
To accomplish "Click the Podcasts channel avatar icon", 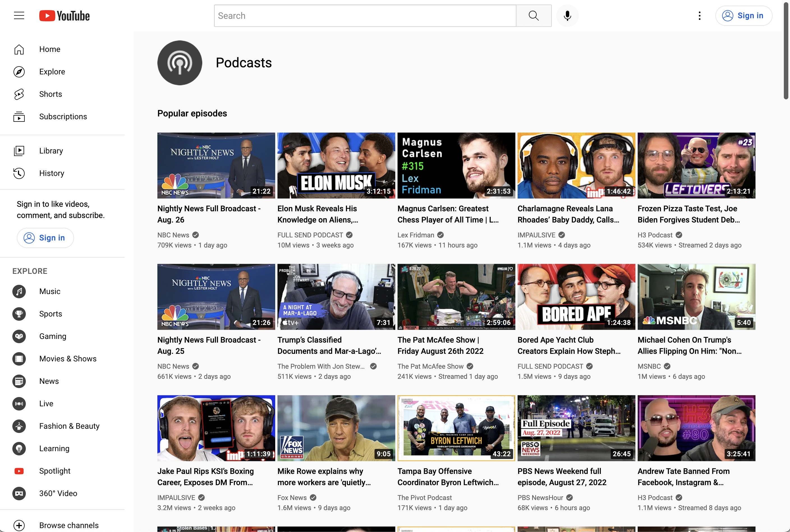I will click(x=180, y=63).
